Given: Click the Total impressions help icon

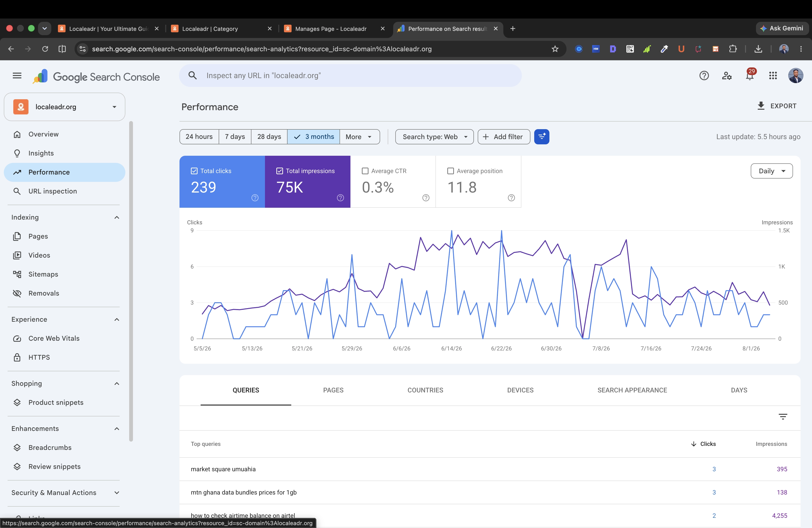Looking at the screenshot, I should (x=340, y=198).
